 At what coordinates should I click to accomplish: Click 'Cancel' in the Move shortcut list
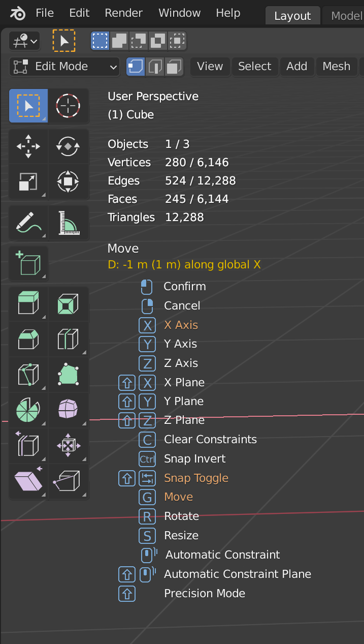182,306
